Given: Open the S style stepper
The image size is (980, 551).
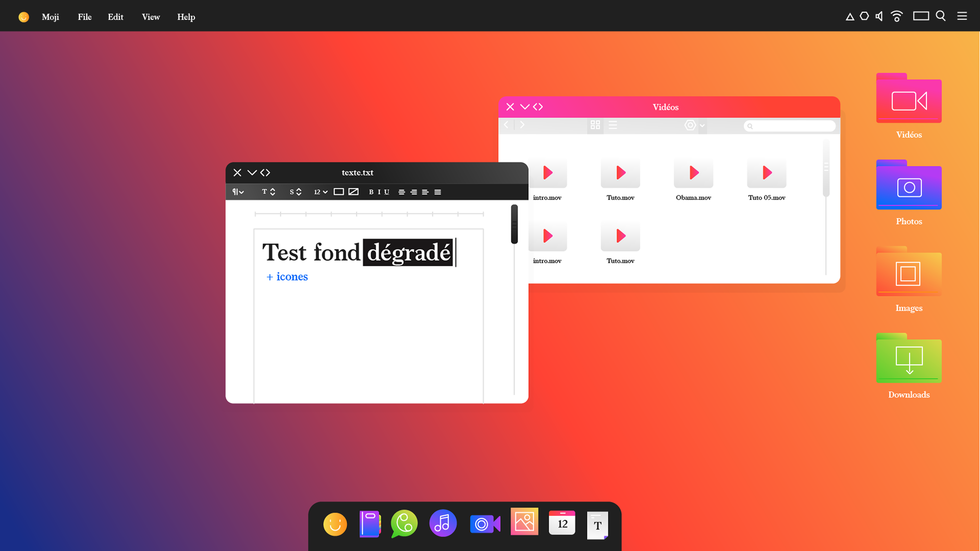Looking at the screenshot, I should pos(296,192).
